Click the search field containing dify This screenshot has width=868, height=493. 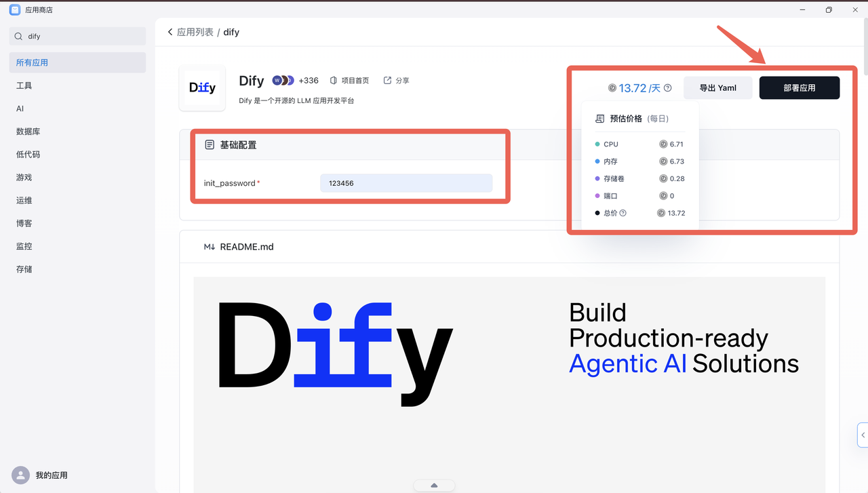[x=77, y=37]
